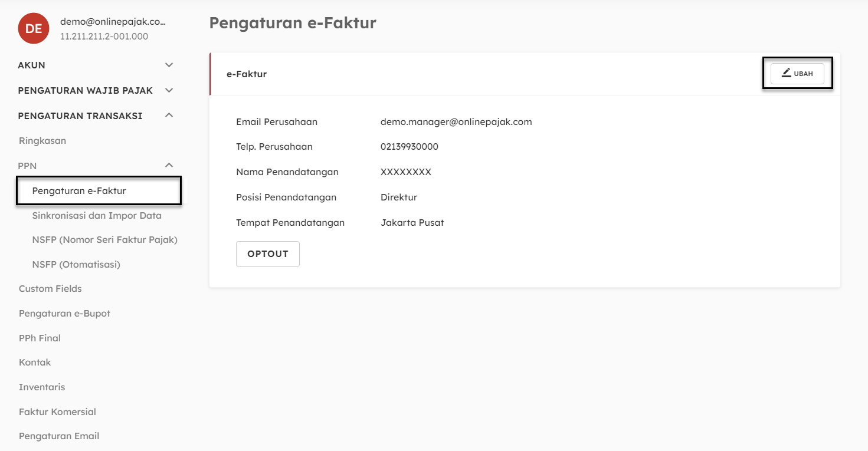Go to Faktur Komersial
This screenshot has height=451, width=868.
pyautogui.click(x=57, y=412)
